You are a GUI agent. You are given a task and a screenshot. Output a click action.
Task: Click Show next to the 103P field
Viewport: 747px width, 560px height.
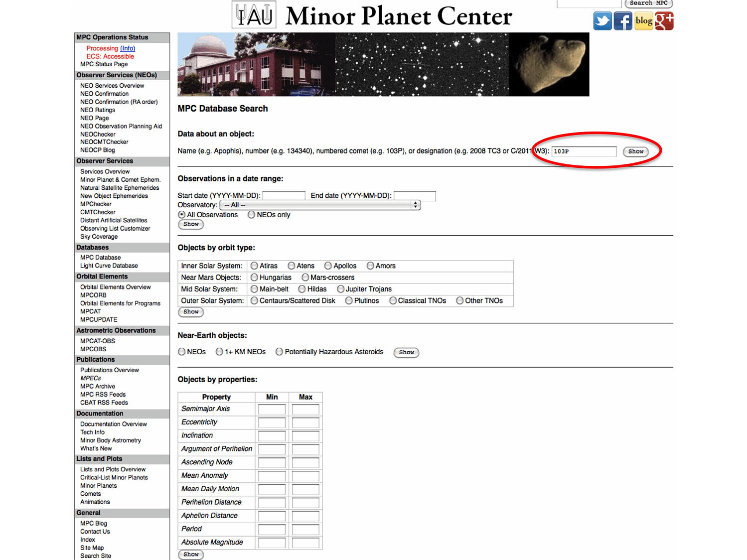pyautogui.click(x=635, y=151)
